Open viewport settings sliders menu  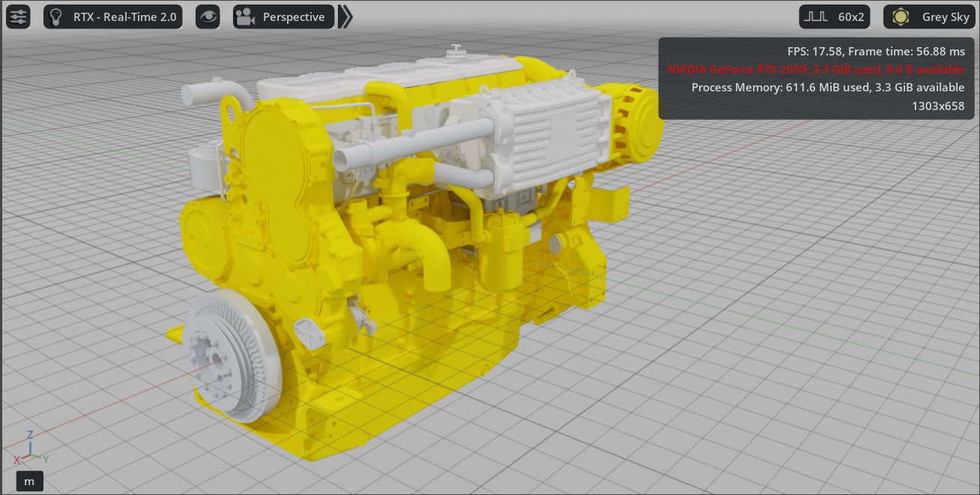18,16
